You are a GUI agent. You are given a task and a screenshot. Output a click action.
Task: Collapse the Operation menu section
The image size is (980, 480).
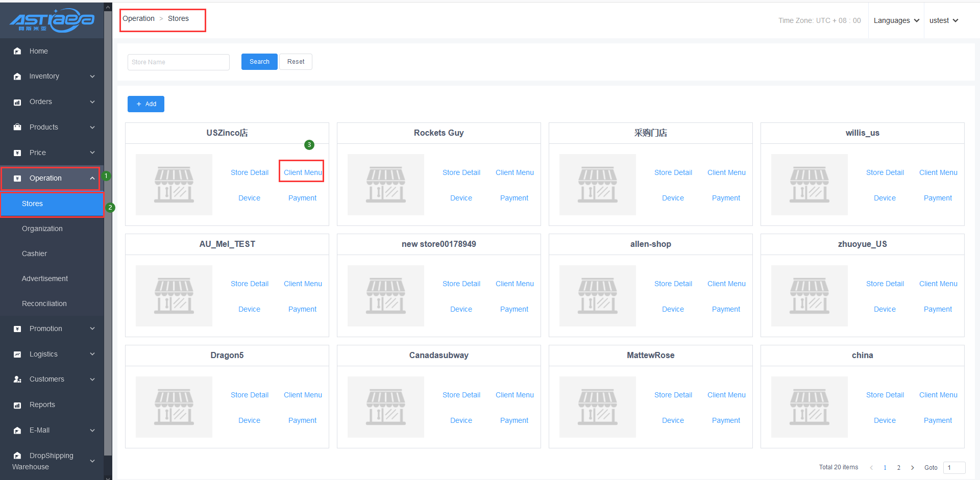tap(92, 178)
